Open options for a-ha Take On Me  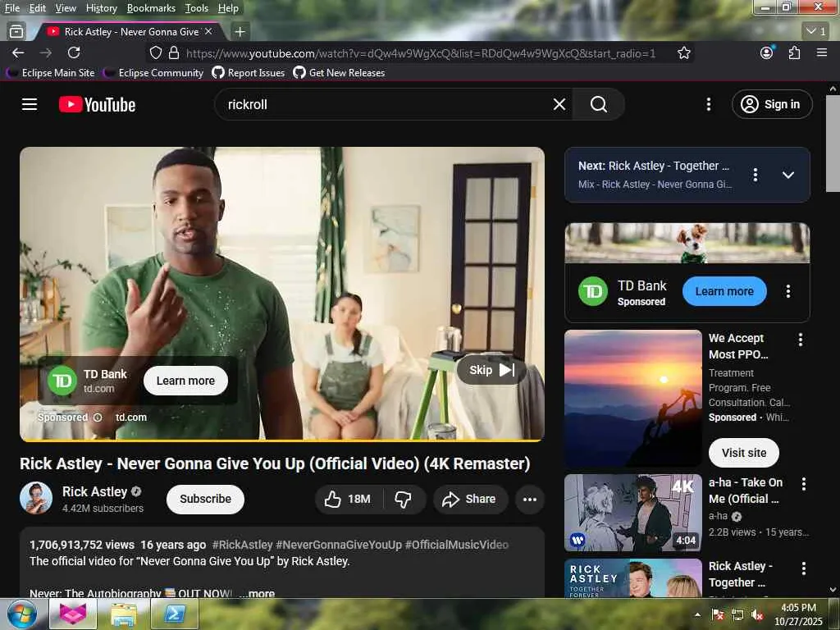coord(803,484)
